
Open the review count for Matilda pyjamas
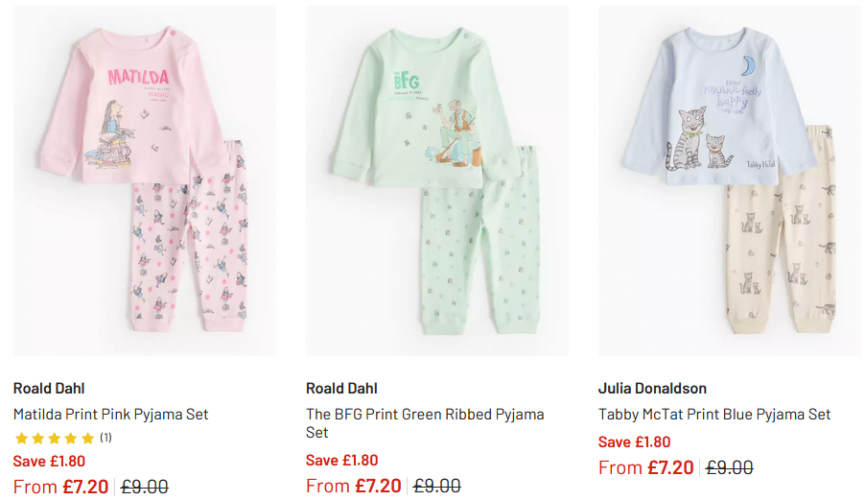pyautogui.click(x=106, y=438)
